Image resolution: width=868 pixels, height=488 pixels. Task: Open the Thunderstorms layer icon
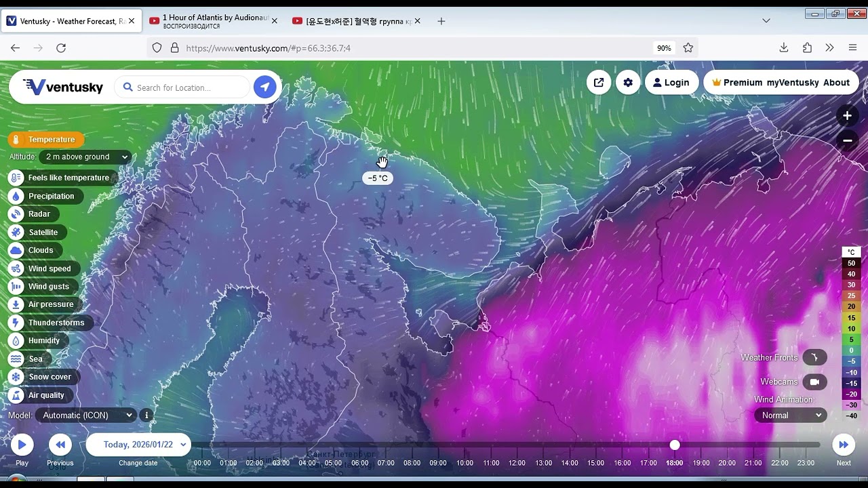(x=16, y=323)
